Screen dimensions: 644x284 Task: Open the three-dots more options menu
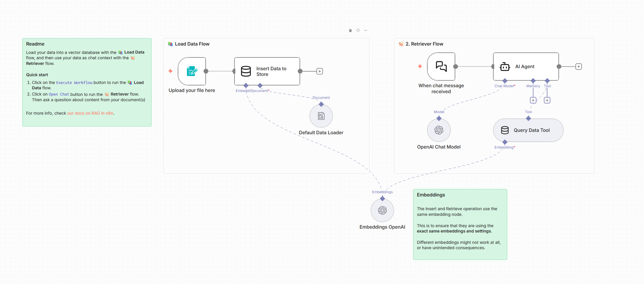[366, 30]
